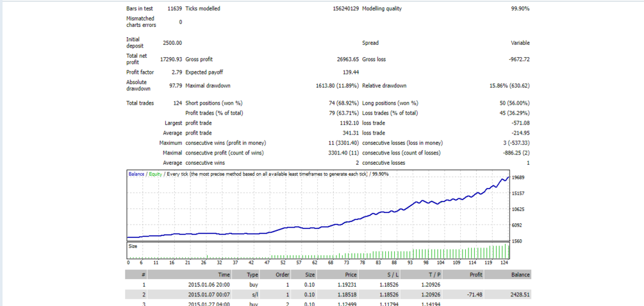Click consecutive losses value 3 (-537.33)

515,142
